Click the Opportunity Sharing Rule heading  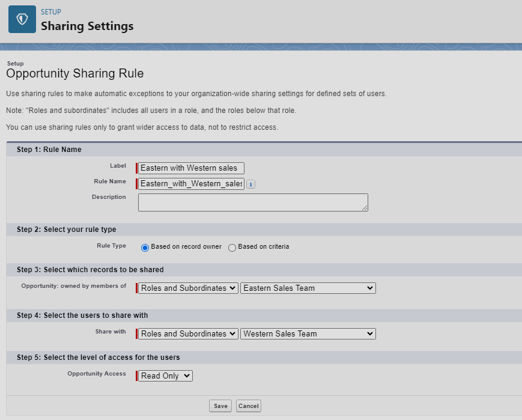pos(75,73)
